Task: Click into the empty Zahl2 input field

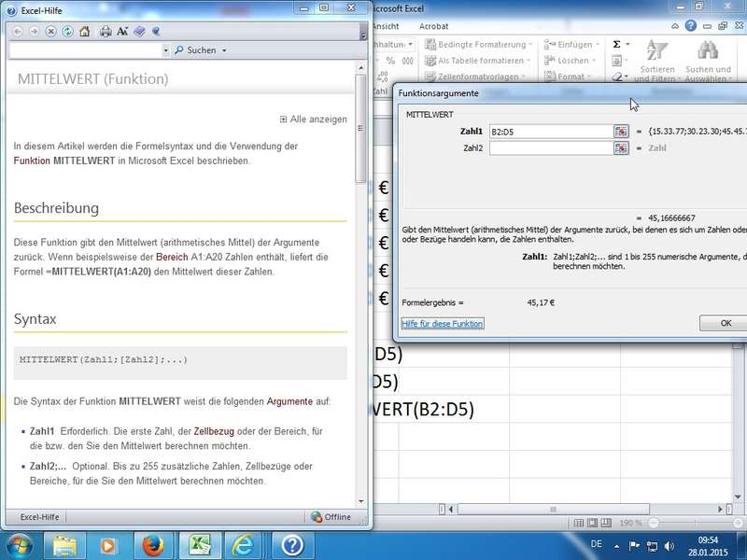Action: click(x=550, y=147)
